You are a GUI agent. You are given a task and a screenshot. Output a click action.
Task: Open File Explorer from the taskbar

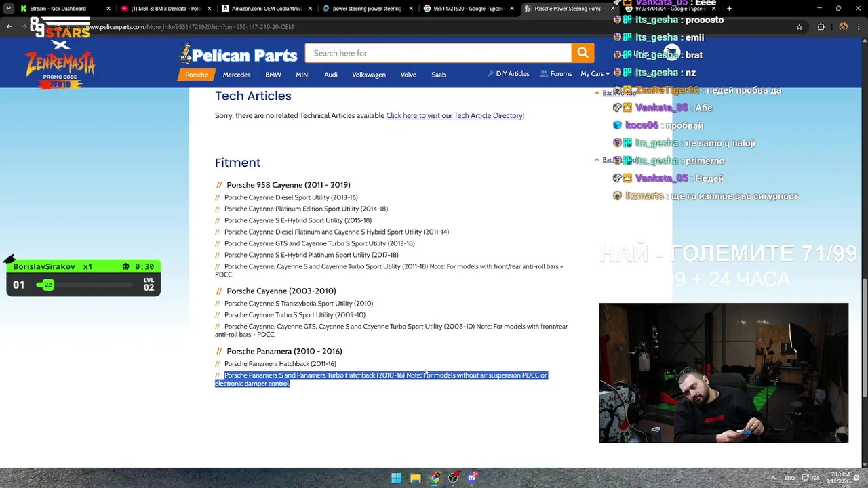[x=415, y=478]
